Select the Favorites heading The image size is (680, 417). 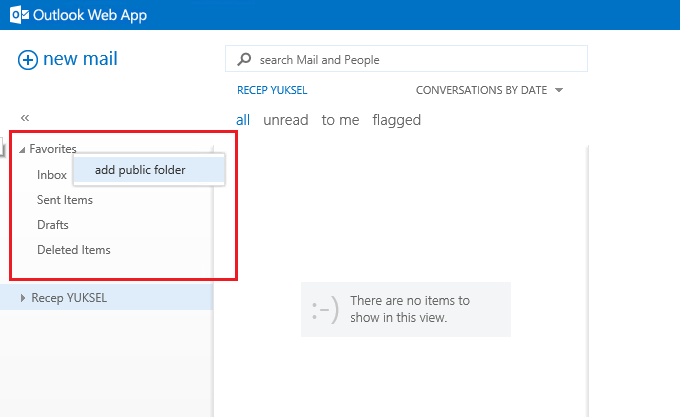tap(53, 149)
